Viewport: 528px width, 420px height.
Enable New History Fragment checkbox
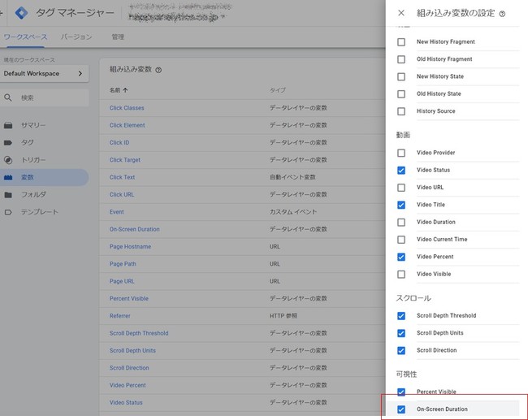click(401, 42)
